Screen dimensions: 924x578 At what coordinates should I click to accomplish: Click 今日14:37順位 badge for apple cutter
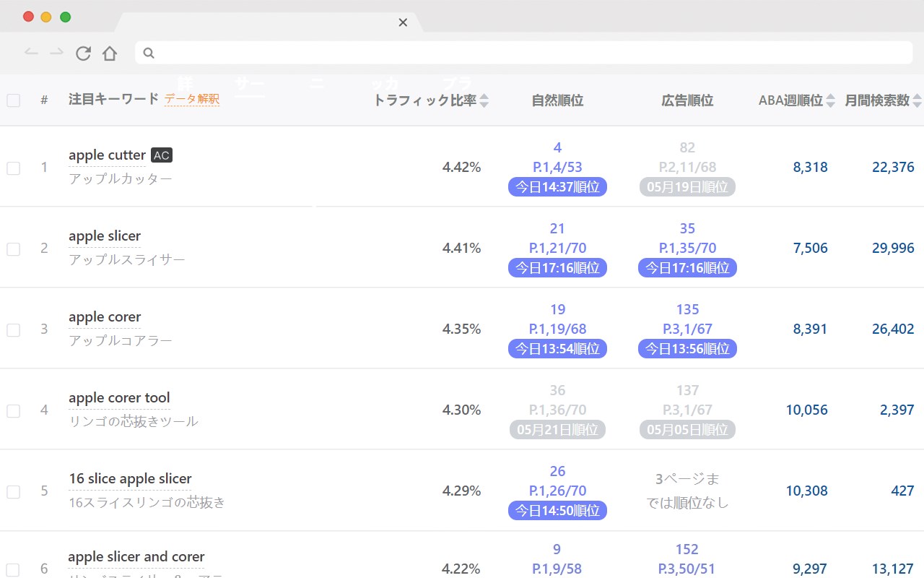pos(557,187)
